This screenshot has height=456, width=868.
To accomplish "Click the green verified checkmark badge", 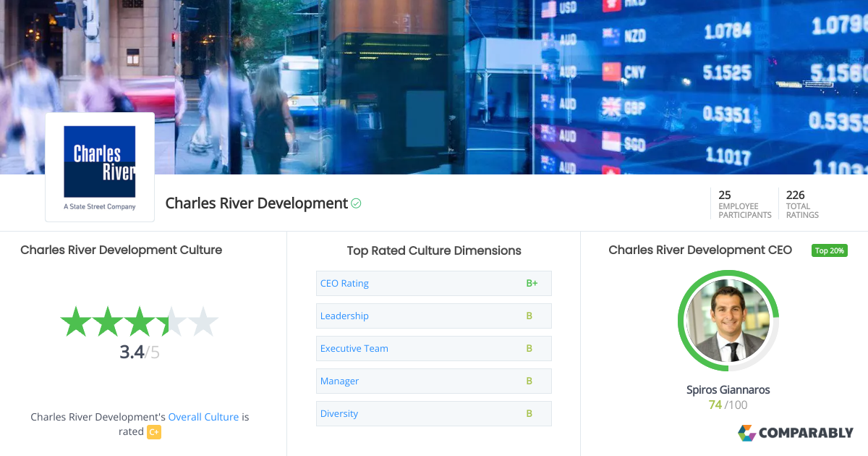I will [x=356, y=204].
